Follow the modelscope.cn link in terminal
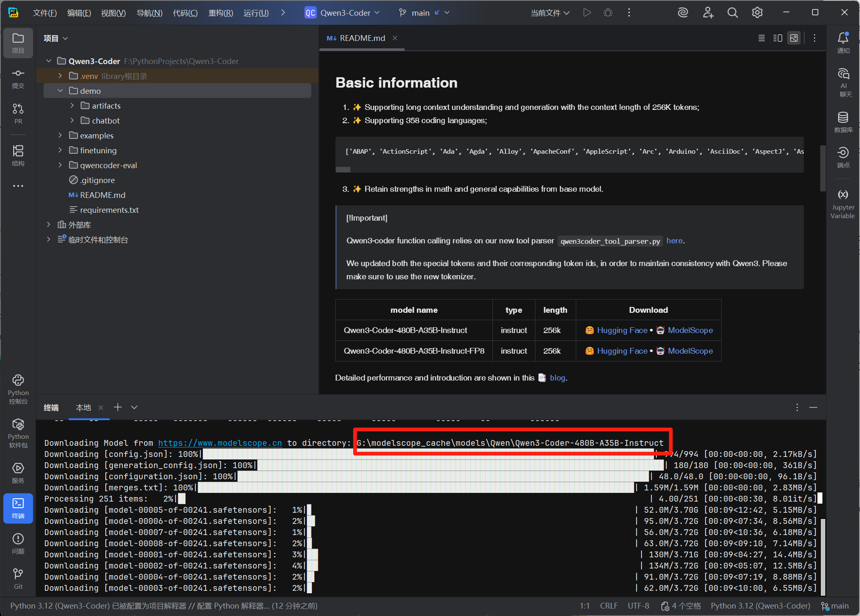 click(x=220, y=443)
